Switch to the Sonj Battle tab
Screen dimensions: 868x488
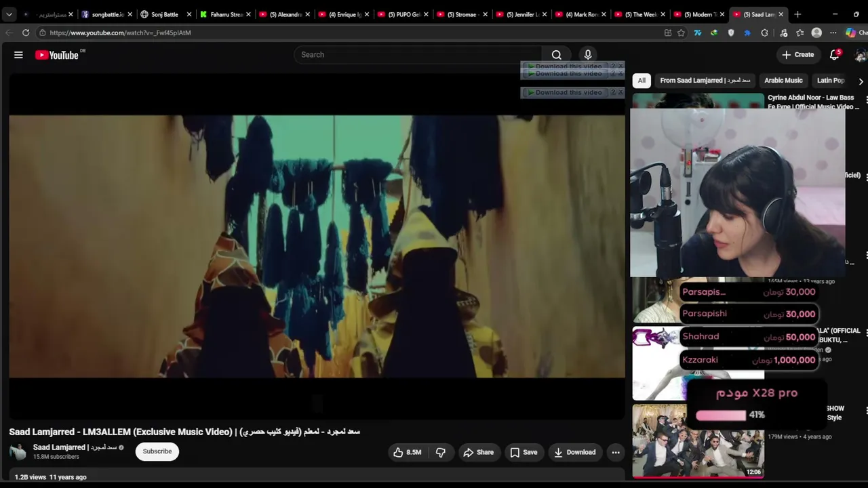tap(165, 14)
